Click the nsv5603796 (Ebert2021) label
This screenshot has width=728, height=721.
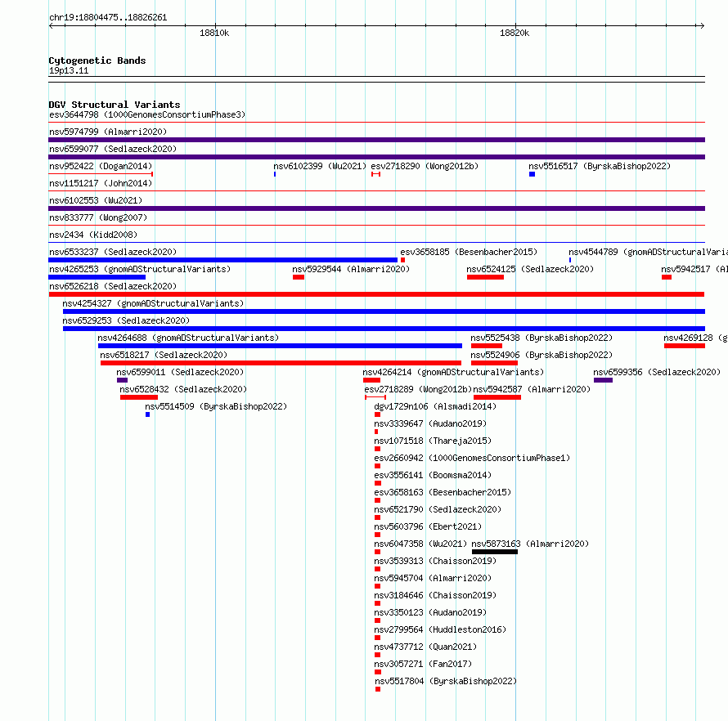click(x=428, y=526)
